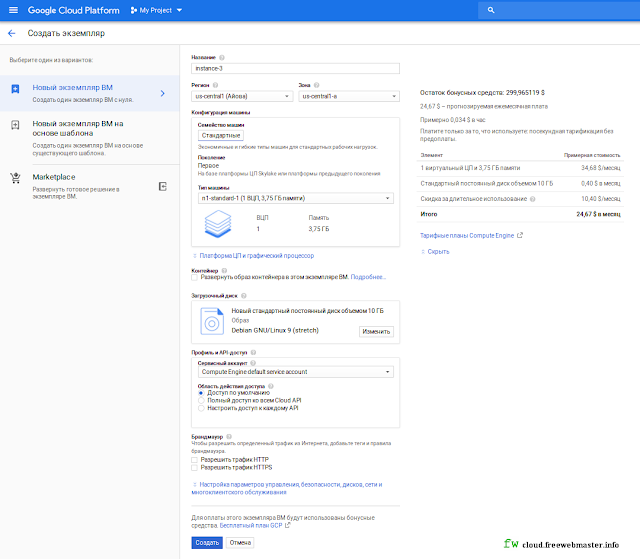Viewport: 640px width, 559px height.
Task: Click help icon next to Брандмауэр
Action: (x=229, y=437)
